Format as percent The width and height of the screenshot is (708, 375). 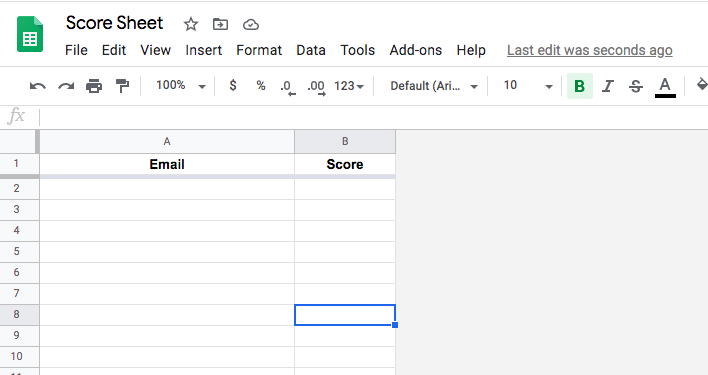tap(261, 85)
